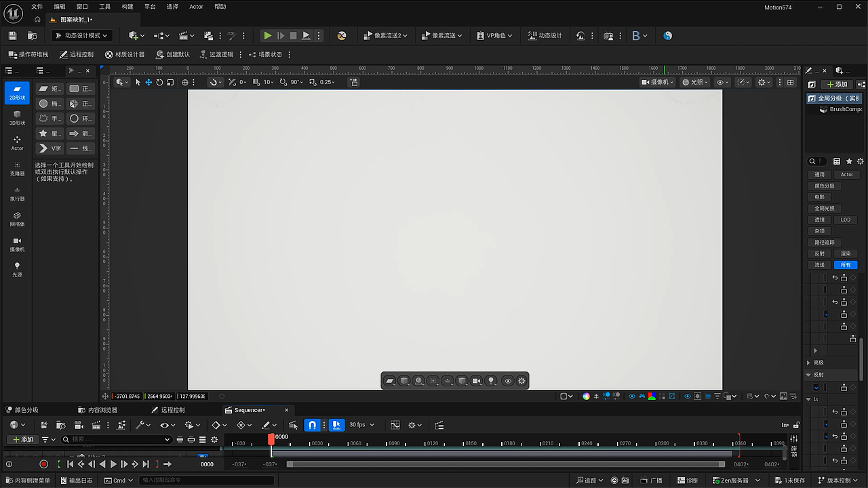The width and height of the screenshot is (868, 488).
Task: Pick the V字 chevron shape tool
Action: click(x=50, y=148)
